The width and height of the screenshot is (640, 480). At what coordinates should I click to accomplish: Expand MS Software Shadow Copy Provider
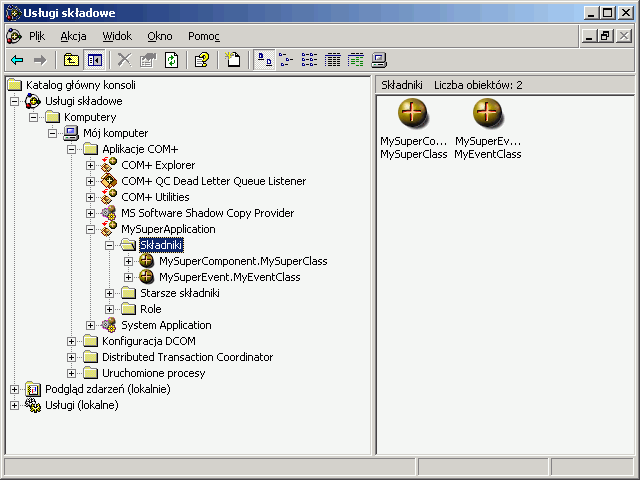tap(91, 213)
